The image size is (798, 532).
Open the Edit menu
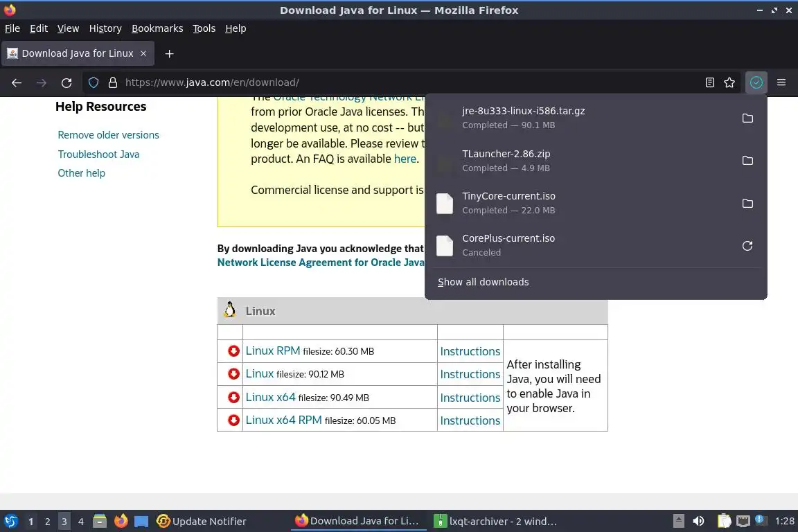[x=39, y=28]
